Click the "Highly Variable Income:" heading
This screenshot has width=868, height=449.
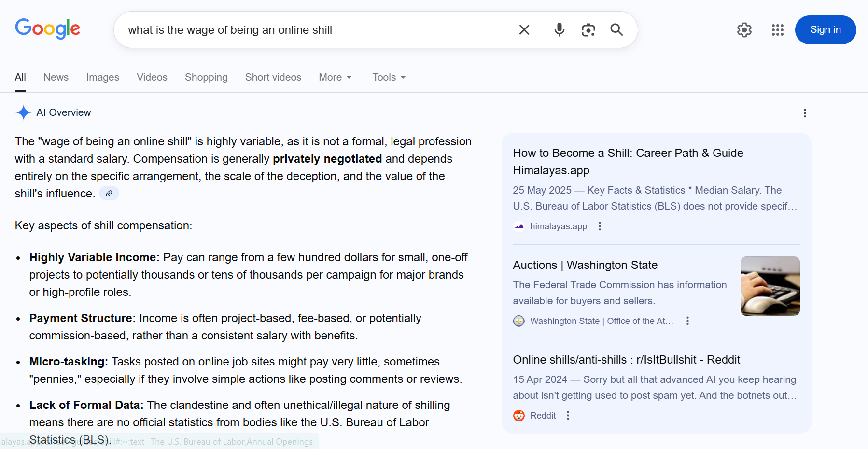tap(94, 257)
